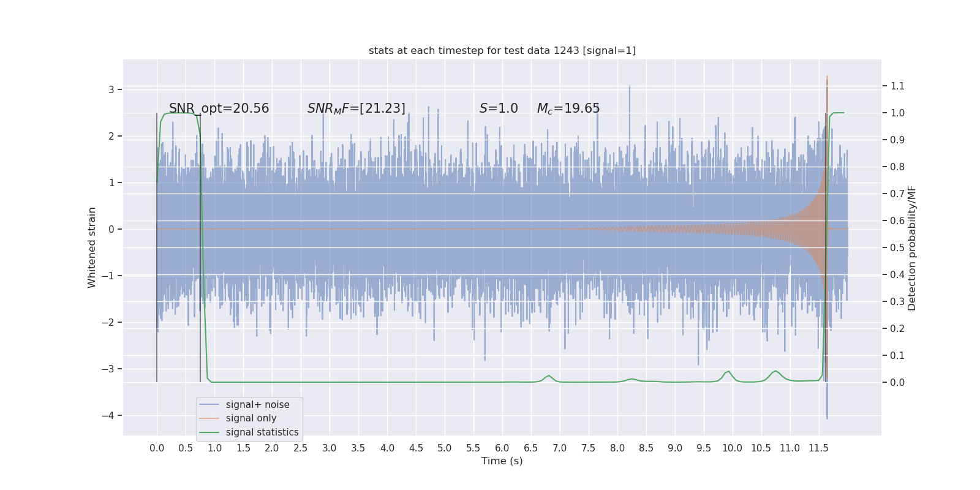The width and height of the screenshot is (980, 490).
Task: Click the Mc=19.65 annotation text
Action: (568, 108)
